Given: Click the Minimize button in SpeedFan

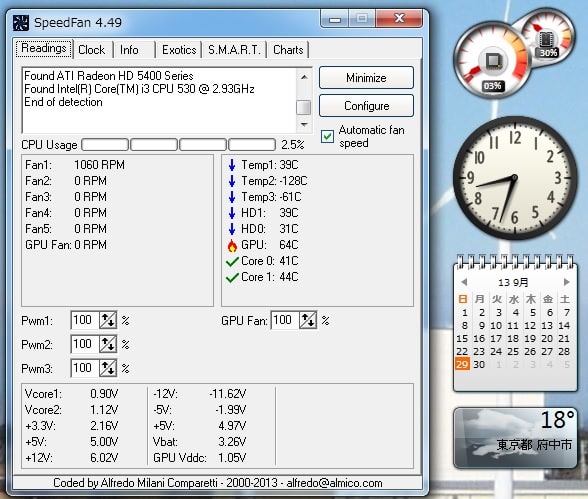Looking at the screenshot, I should point(366,78).
